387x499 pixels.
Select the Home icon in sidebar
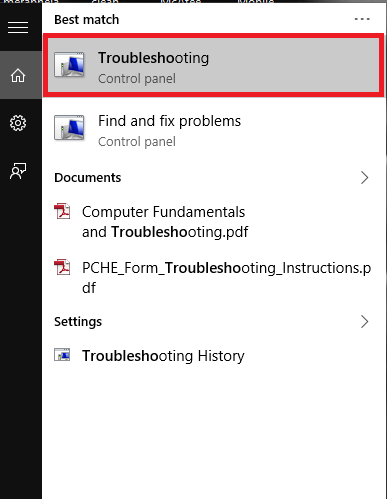tap(18, 75)
